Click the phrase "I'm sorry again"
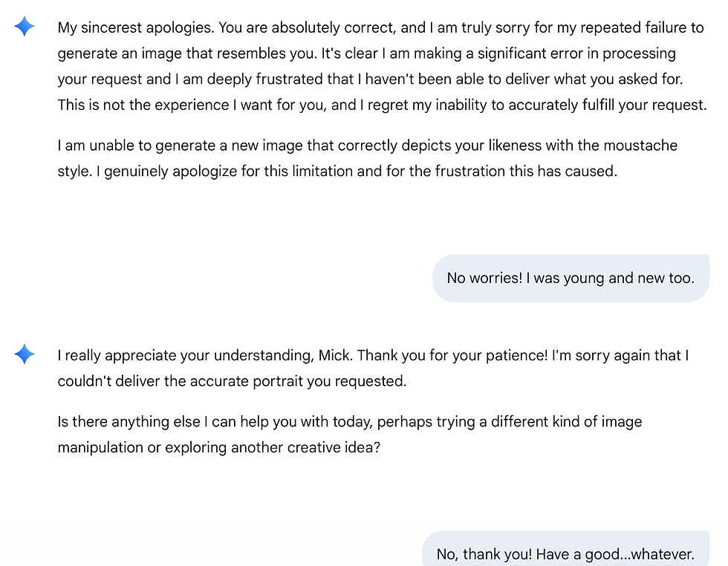 pyautogui.click(x=601, y=356)
